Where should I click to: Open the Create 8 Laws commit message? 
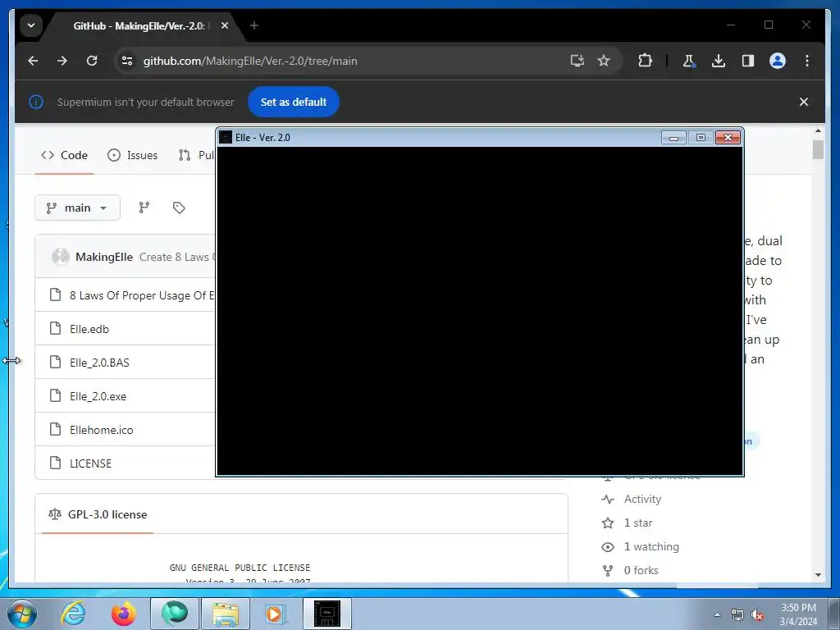pyautogui.click(x=177, y=257)
